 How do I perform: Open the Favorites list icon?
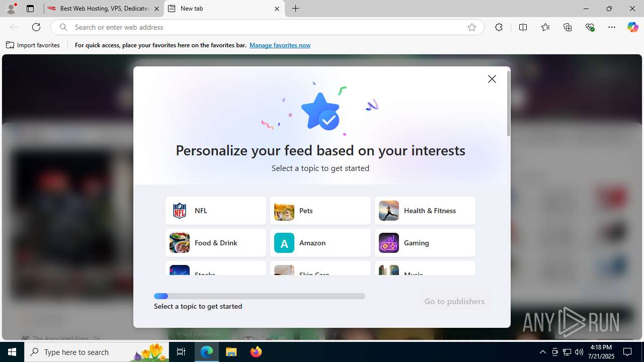tap(545, 27)
